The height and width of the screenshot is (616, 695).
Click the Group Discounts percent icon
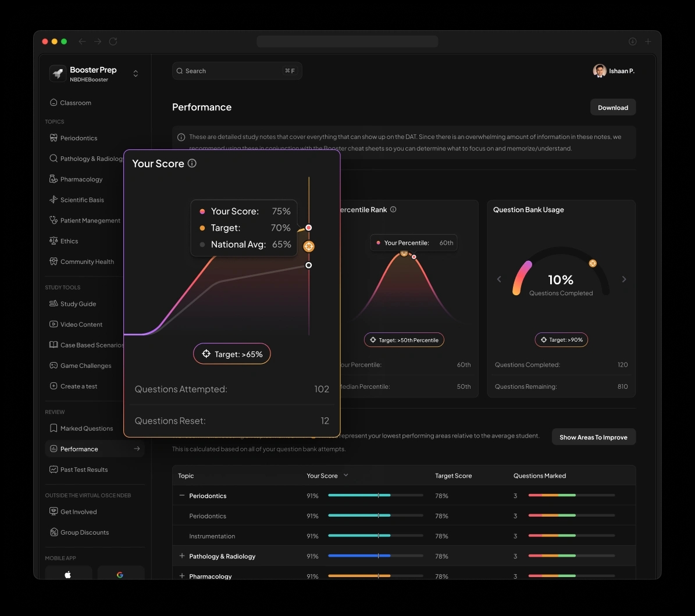click(x=54, y=532)
